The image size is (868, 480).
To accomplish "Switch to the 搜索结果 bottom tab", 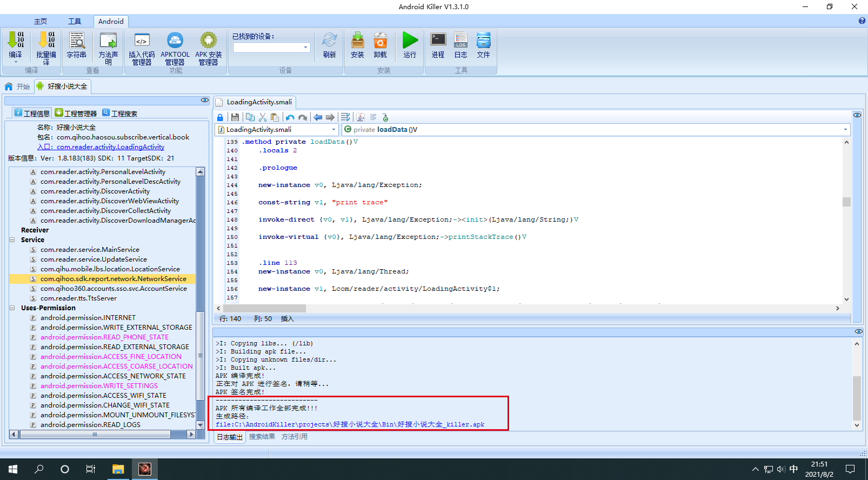I will (x=262, y=437).
